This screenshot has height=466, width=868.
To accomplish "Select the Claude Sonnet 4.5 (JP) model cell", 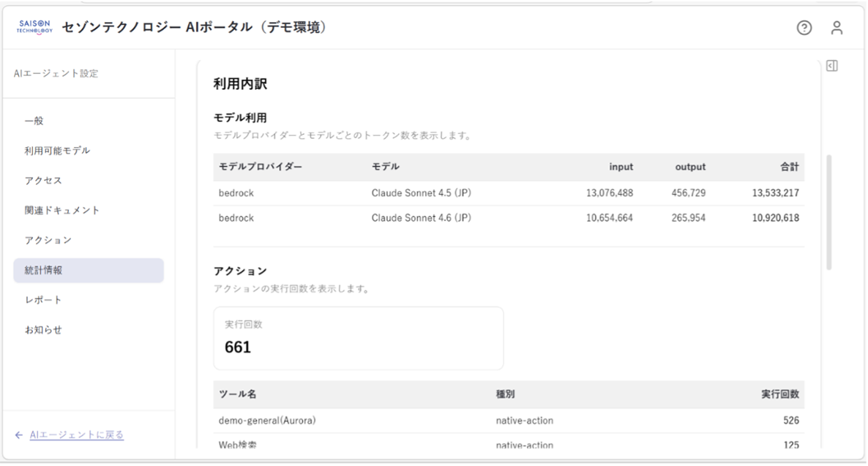I will (422, 193).
